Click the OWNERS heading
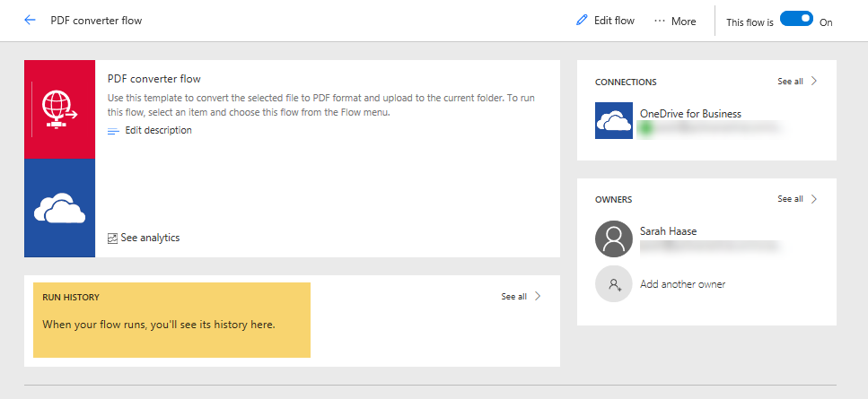868x399 pixels. 613,199
